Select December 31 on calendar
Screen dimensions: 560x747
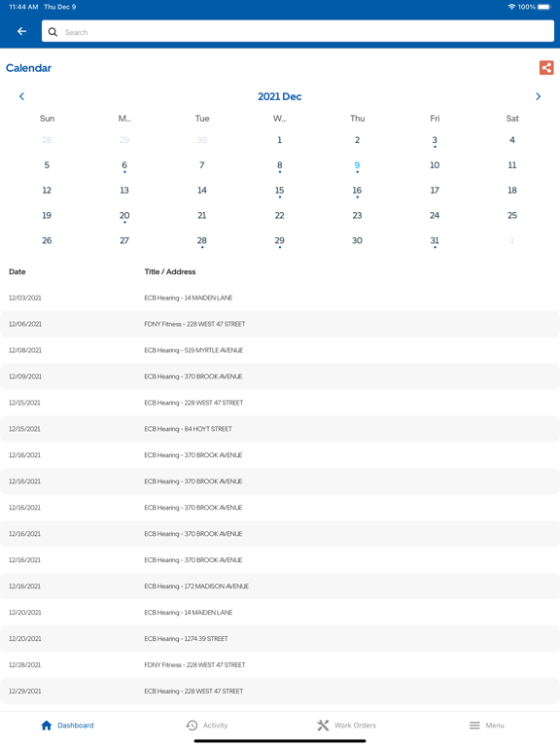435,241
